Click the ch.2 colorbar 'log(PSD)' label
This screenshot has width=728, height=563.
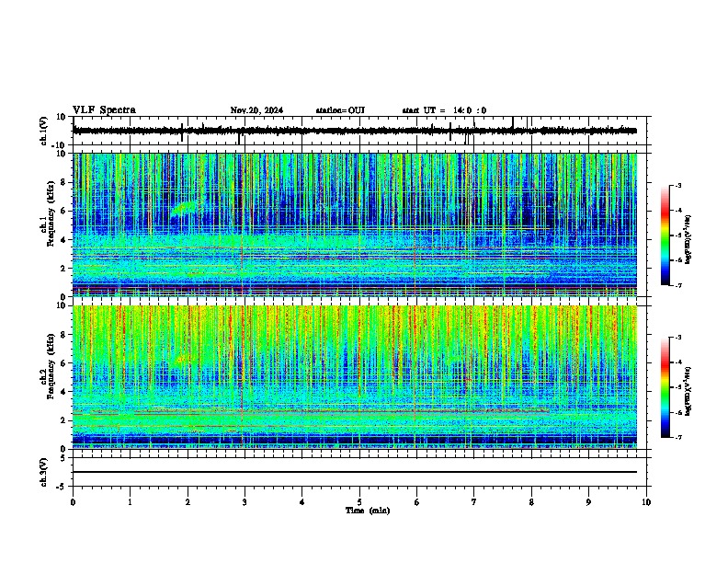tap(688, 391)
